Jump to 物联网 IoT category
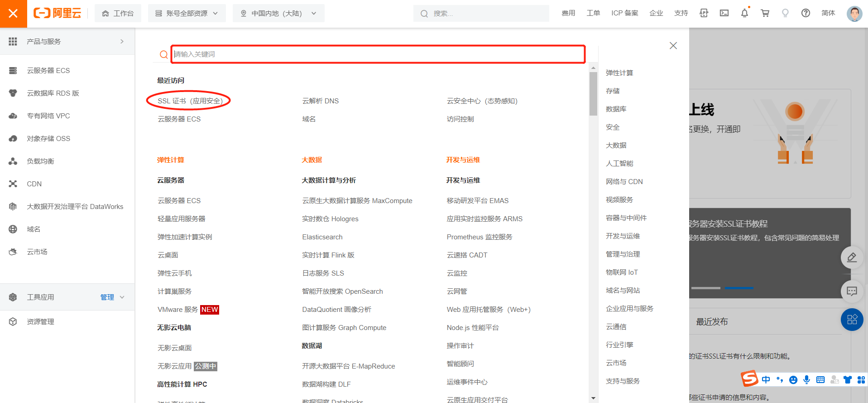Image resolution: width=868 pixels, height=403 pixels. (x=622, y=272)
